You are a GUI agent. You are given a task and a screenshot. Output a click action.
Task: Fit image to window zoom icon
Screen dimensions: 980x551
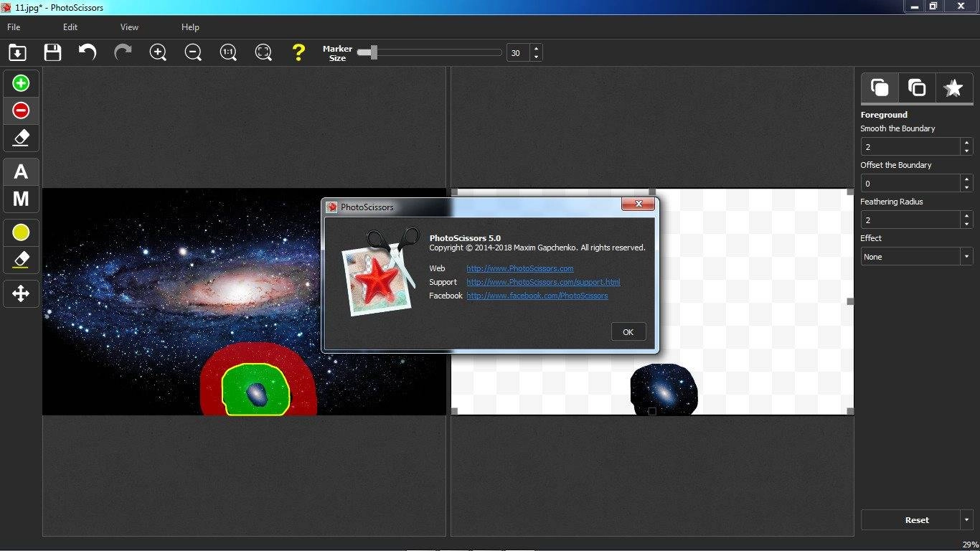(263, 52)
